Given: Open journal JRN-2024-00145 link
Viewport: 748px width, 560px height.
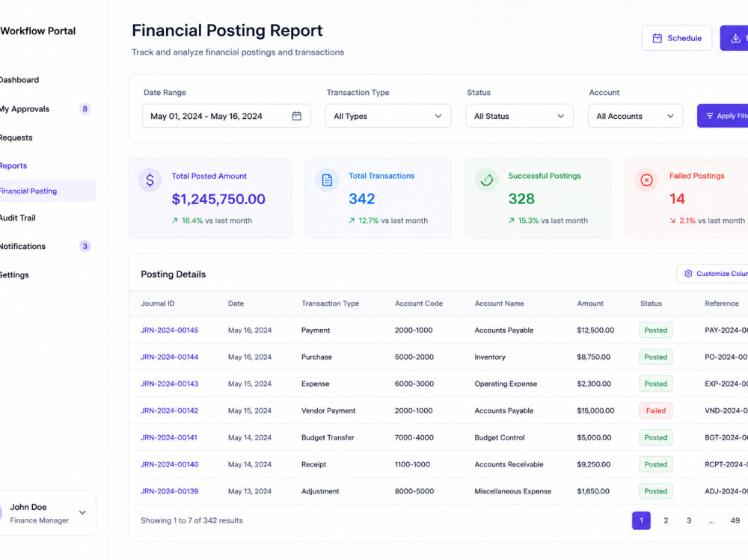Looking at the screenshot, I should pyautogui.click(x=169, y=330).
